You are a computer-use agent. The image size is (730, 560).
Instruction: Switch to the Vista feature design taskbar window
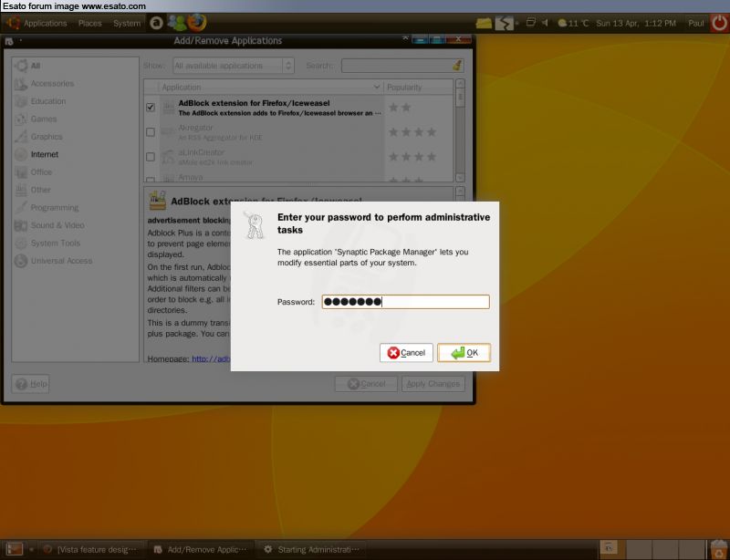click(x=92, y=550)
